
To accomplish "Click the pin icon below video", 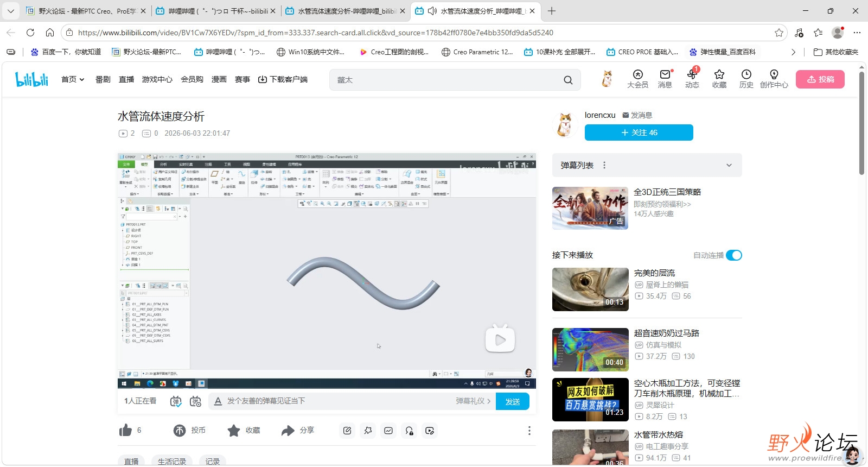I will click(368, 431).
